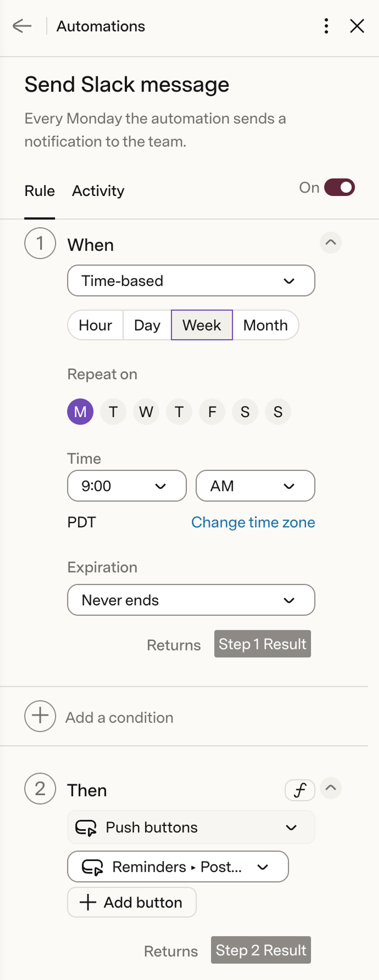Click the back arrow icon
This screenshot has height=980, width=379.
point(22,26)
